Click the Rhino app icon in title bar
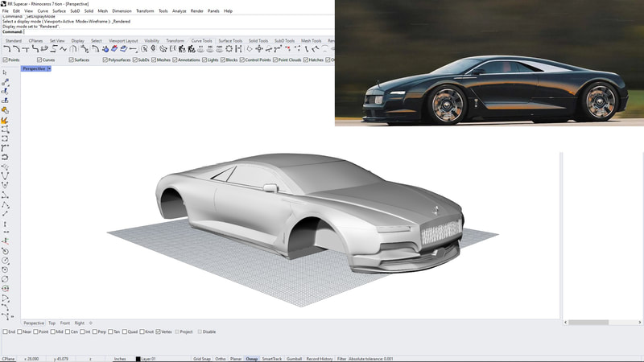The width and height of the screenshot is (644, 362). coord(4,3)
